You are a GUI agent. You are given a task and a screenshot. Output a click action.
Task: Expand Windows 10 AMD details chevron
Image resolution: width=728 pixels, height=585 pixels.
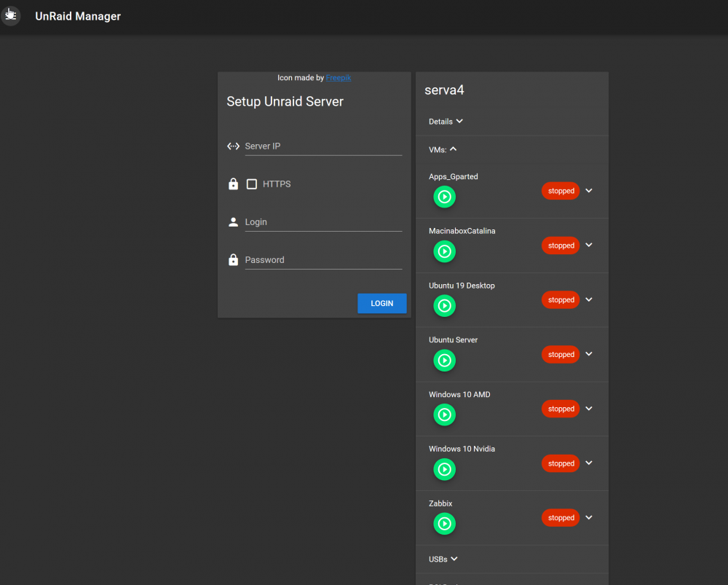pyautogui.click(x=589, y=409)
